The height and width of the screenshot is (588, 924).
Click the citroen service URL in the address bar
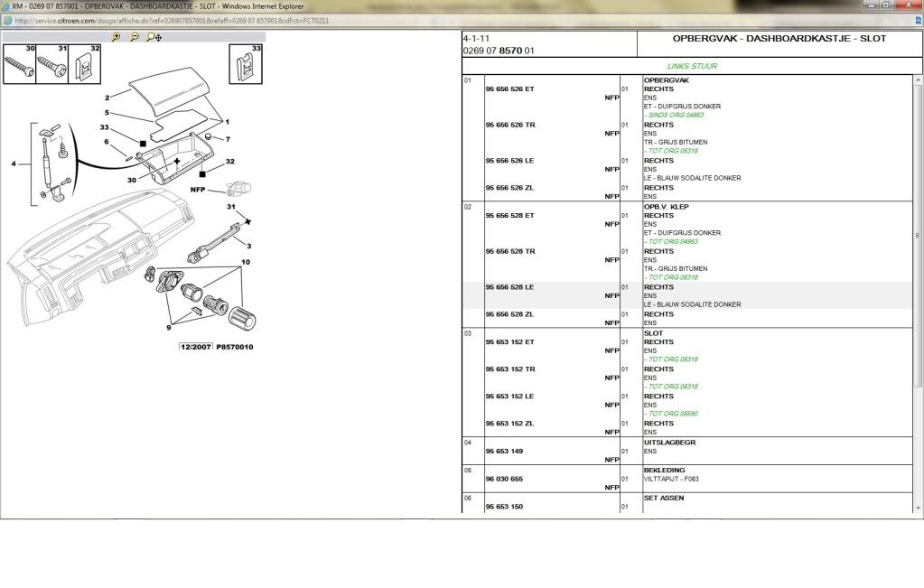click(172, 21)
